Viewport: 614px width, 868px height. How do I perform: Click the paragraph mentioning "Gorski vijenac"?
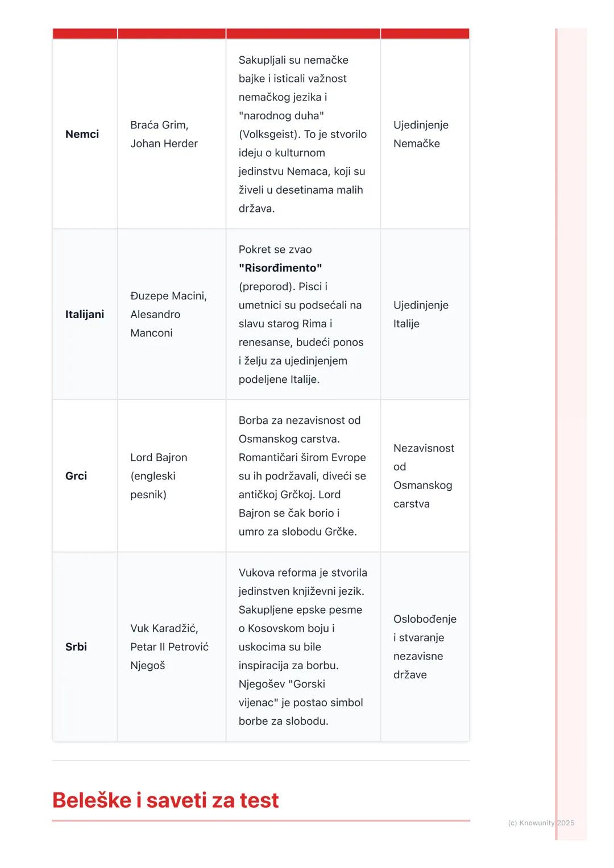(302, 646)
